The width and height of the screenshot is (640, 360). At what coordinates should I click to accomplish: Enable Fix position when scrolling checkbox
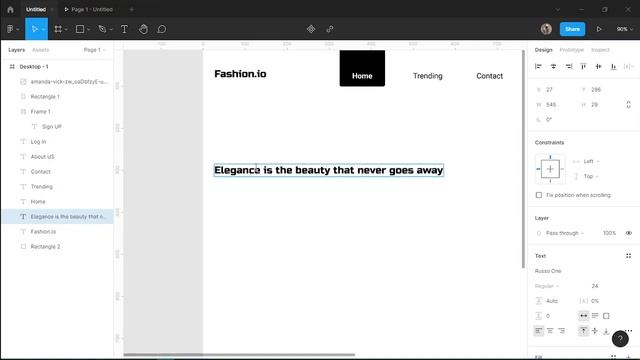(539, 195)
